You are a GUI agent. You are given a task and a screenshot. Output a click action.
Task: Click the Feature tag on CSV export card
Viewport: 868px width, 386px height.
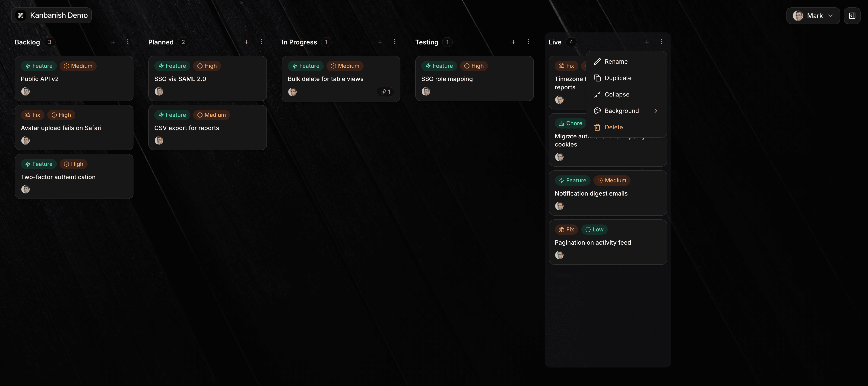tap(172, 115)
